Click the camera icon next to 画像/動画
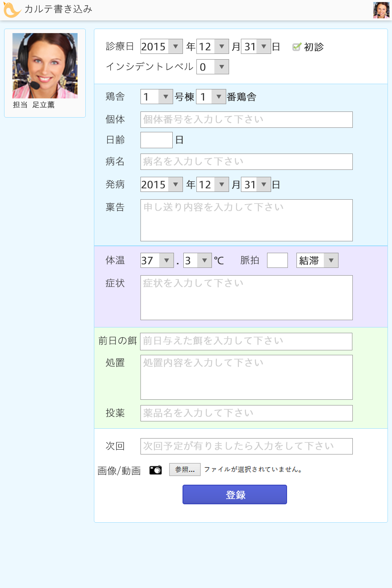 click(155, 470)
